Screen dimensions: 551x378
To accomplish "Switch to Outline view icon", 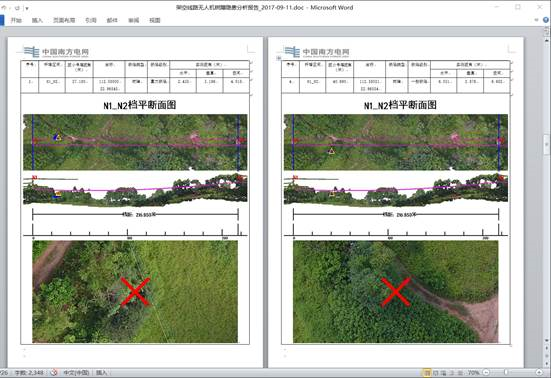I will tap(452, 372).
